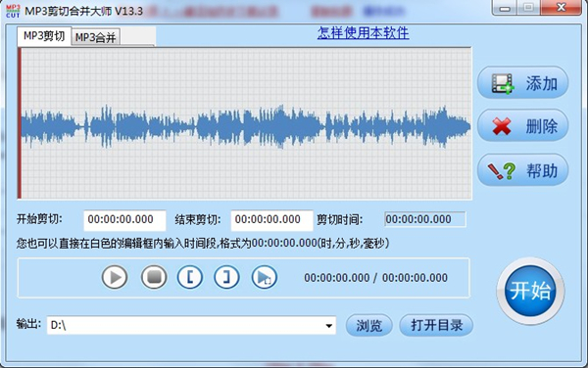Switch to the MP3合并 tab
Image resolution: width=588 pixels, height=368 pixels.
pyautogui.click(x=96, y=37)
